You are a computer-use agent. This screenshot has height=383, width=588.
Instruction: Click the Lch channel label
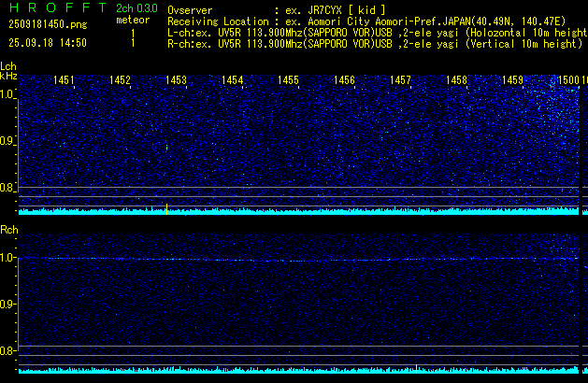[x=8, y=66]
